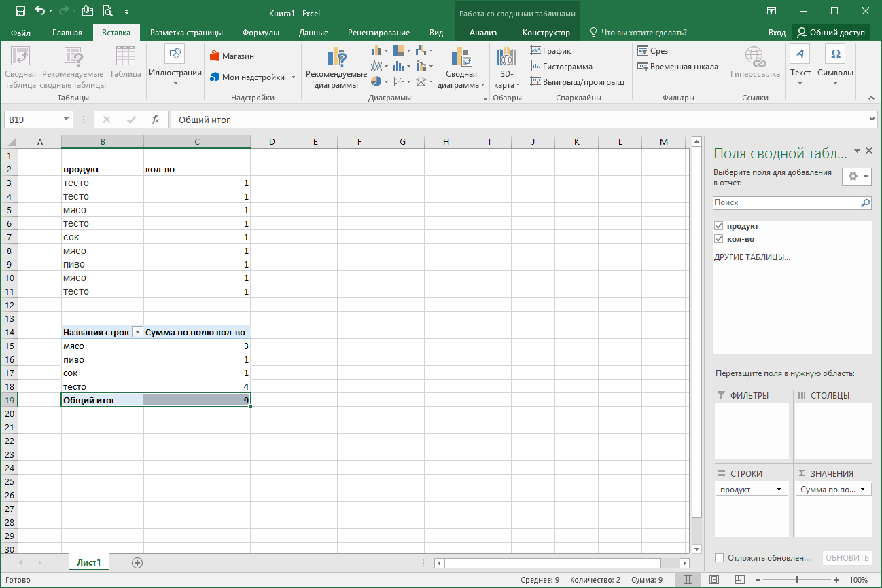Open My Add-ins (Мои надстройки) dropdown arrow
Viewport: 882px width, 588px height.
tap(294, 77)
